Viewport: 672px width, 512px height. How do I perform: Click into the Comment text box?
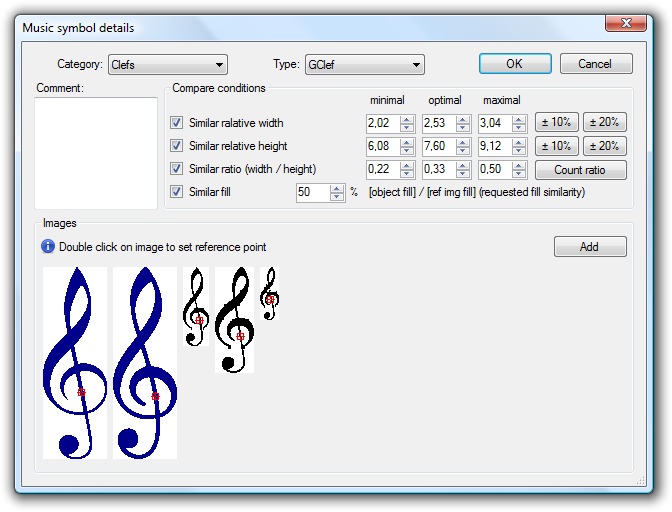96,152
